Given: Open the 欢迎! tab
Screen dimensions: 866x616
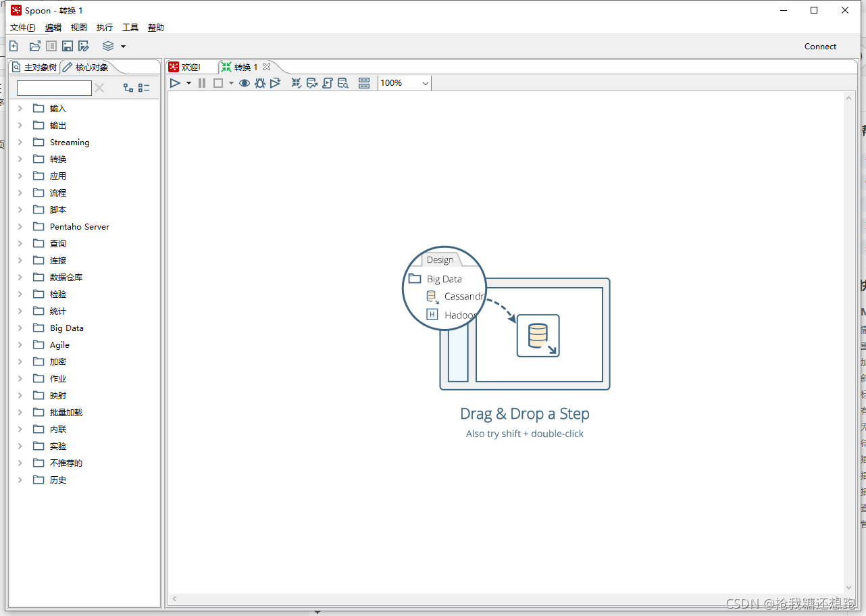Looking at the screenshot, I should (185, 68).
